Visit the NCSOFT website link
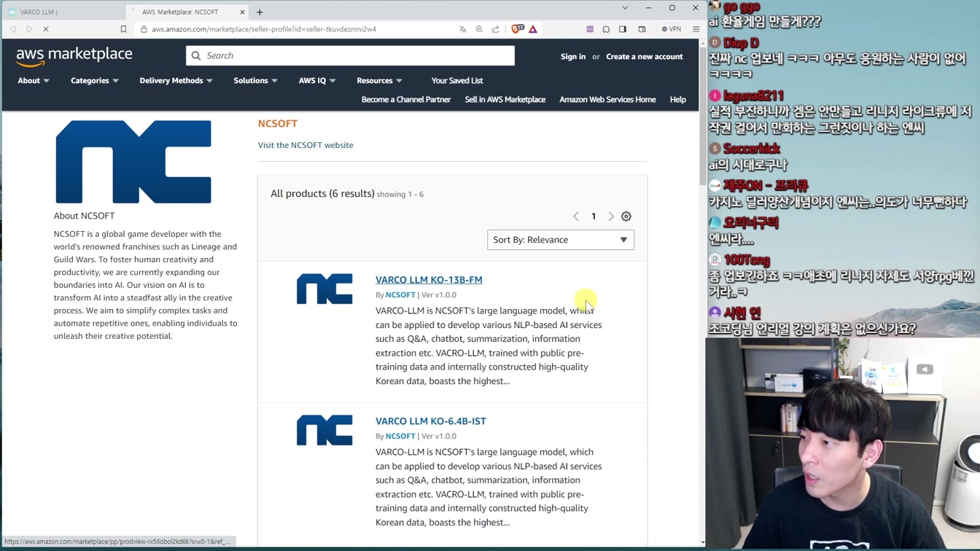The image size is (980, 551). 306,145
